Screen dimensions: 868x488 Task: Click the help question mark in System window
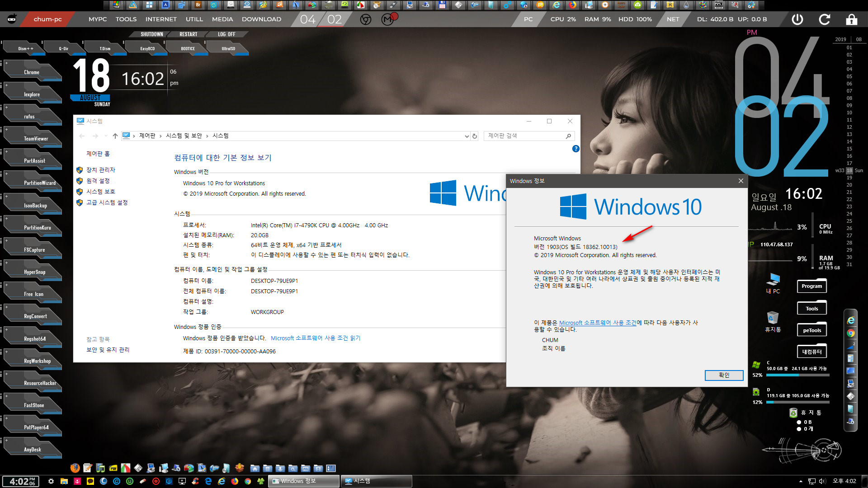click(x=576, y=149)
